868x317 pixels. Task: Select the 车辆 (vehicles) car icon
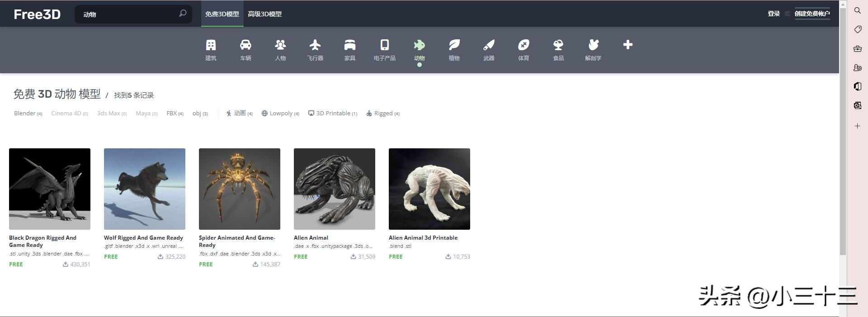pos(245,45)
